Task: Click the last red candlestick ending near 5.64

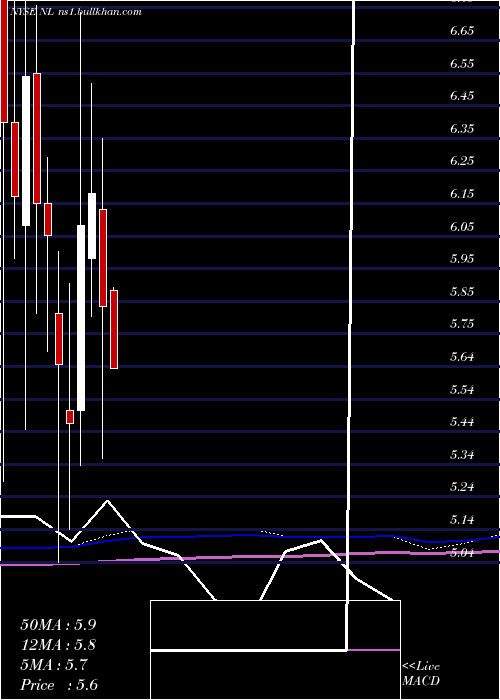Action: [114, 329]
